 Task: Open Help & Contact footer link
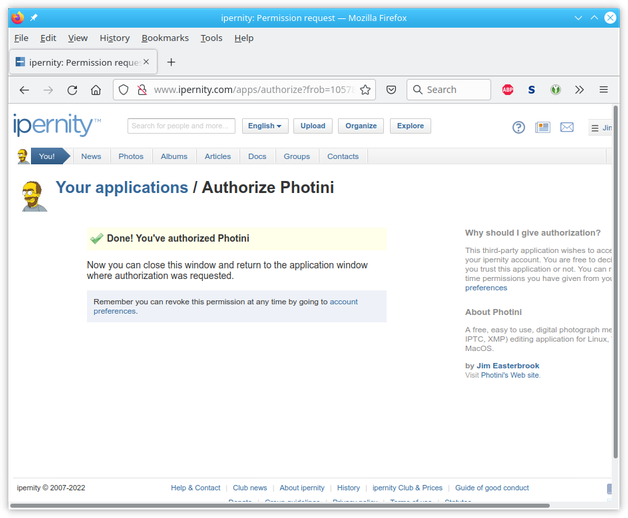(x=195, y=488)
